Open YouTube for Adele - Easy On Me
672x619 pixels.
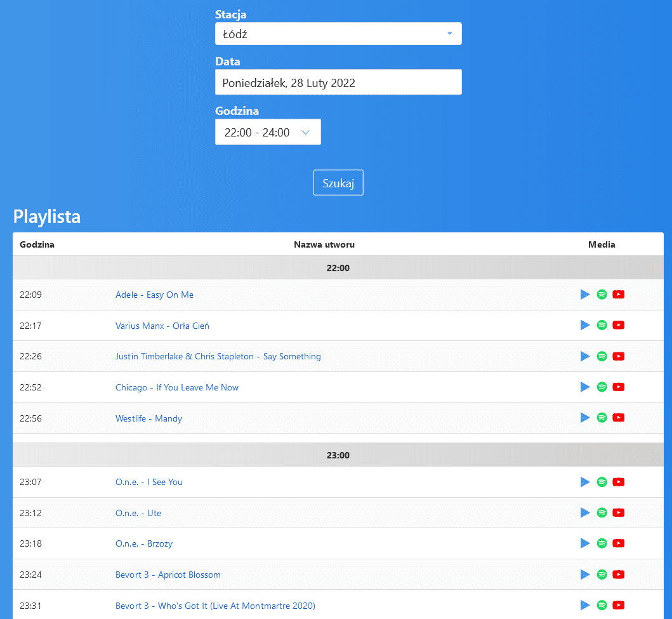pos(619,295)
